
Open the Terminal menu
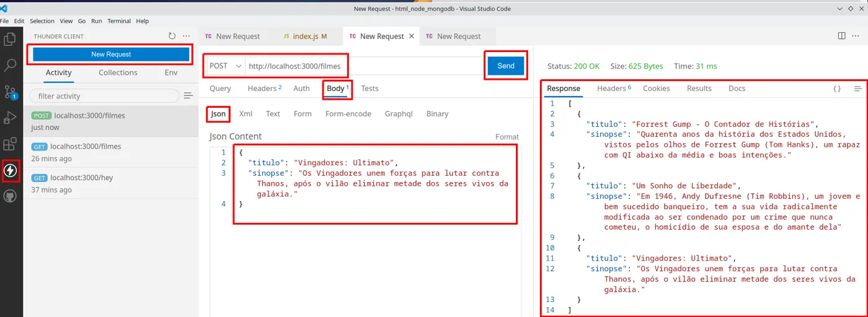119,21
